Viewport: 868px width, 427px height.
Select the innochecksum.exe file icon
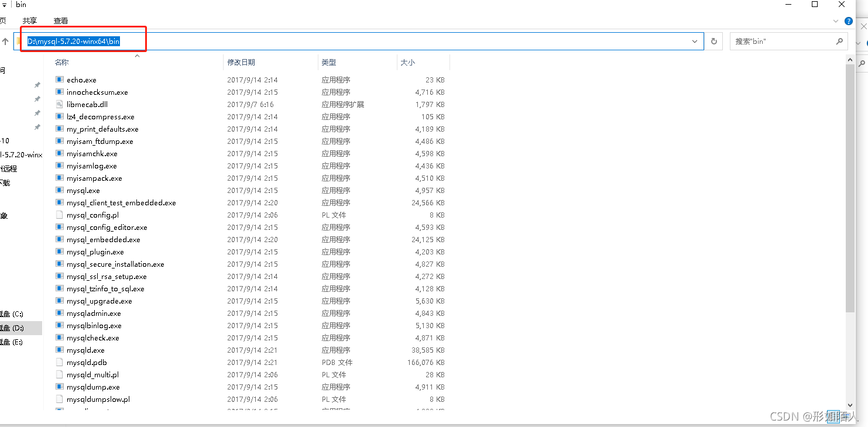pos(59,92)
